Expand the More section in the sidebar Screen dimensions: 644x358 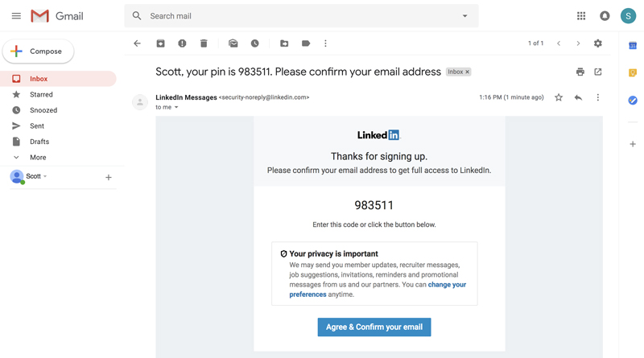coord(38,158)
